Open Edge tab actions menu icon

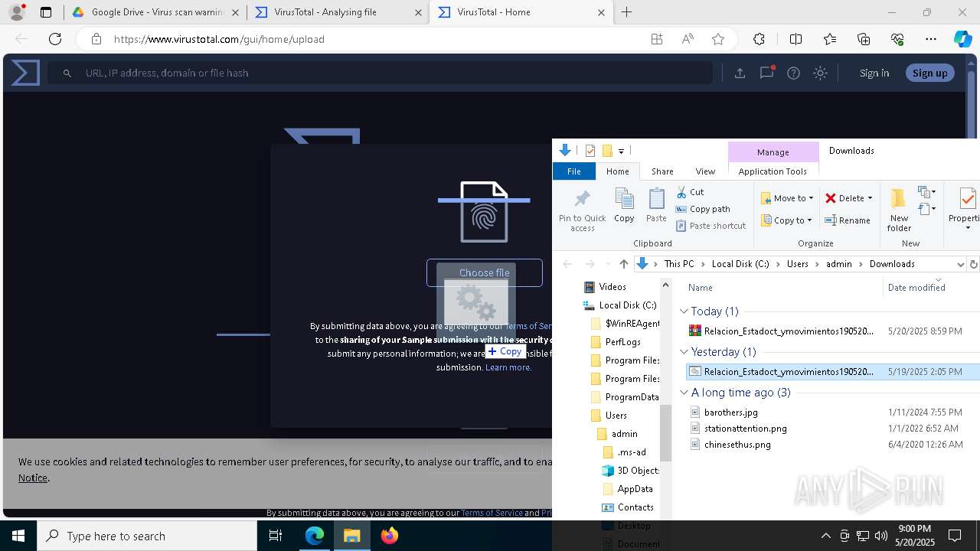(46, 12)
